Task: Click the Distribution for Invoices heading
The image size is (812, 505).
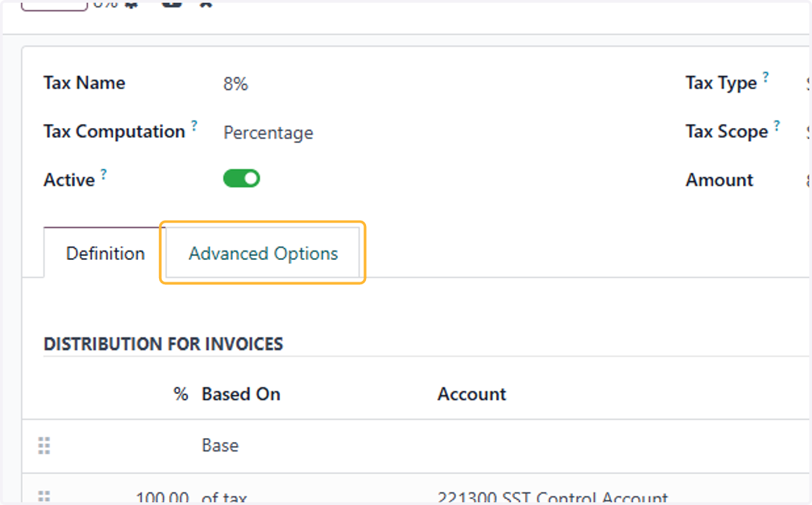Action: pos(163,344)
